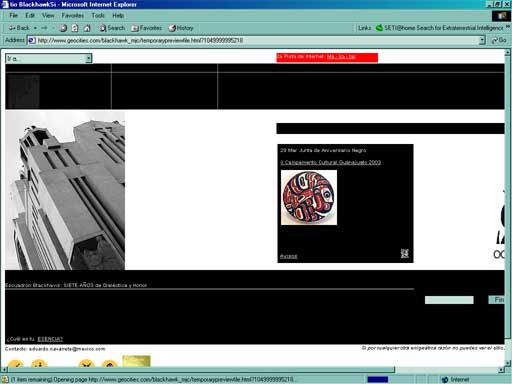This screenshot has height=384, width=512.
Task: Expand the Address bar dropdown arrow
Action: 482,40
